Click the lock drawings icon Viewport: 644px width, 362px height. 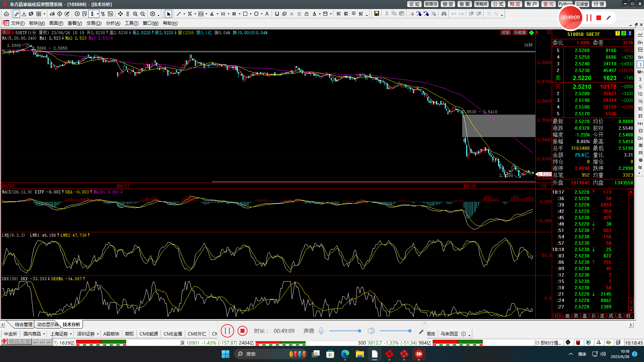[x=307, y=14]
